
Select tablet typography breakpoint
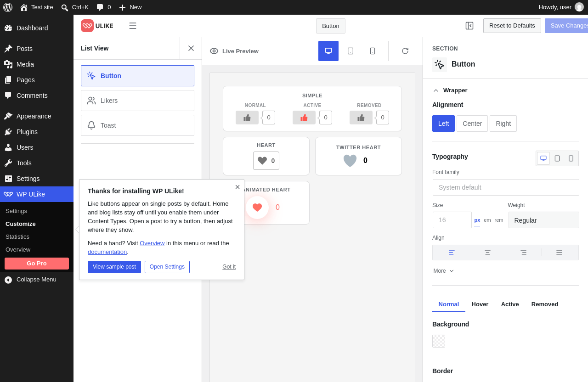[557, 158]
